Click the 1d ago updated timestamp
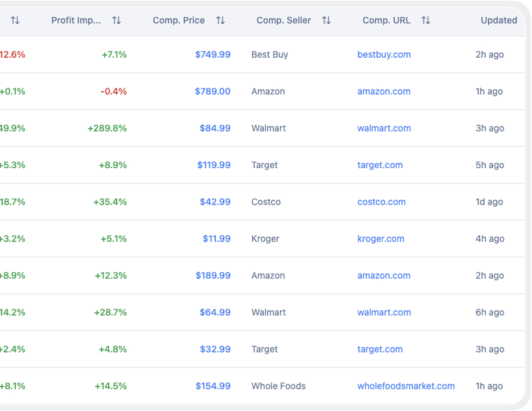 coord(489,202)
